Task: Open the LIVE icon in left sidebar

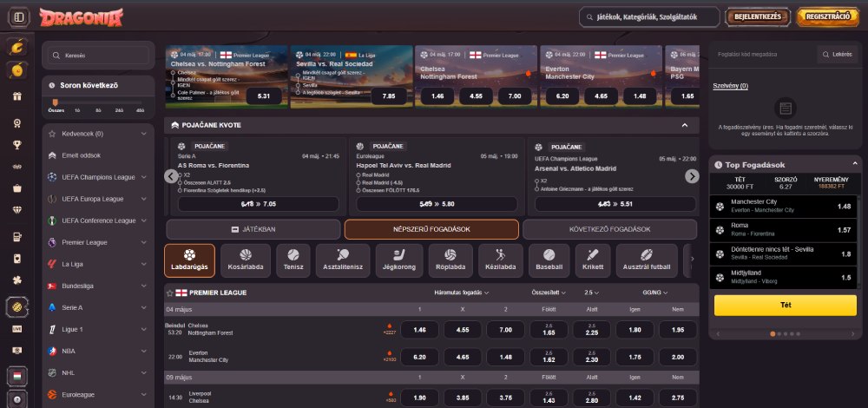Action: tap(17, 329)
